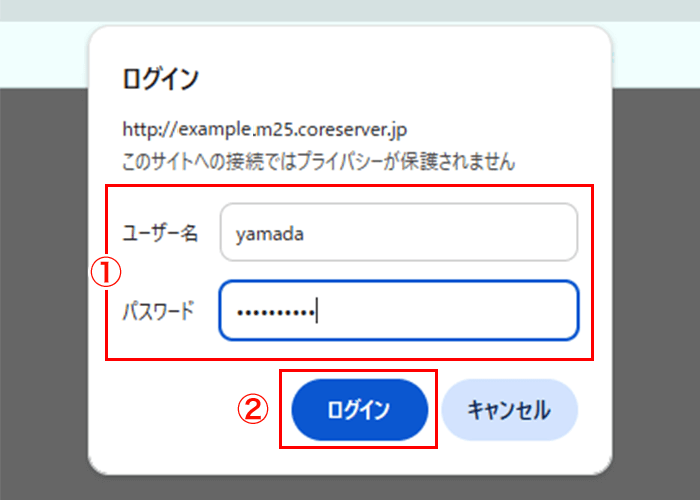The height and width of the screenshot is (500, 700).
Task: Click the ログイン submit button
Action: [359, 410]
